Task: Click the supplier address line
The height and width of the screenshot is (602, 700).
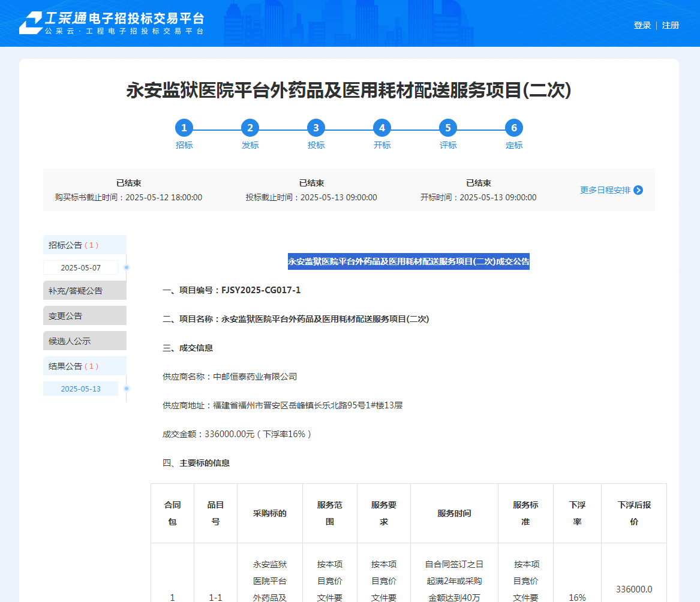Action: click(x=283, y=405)
